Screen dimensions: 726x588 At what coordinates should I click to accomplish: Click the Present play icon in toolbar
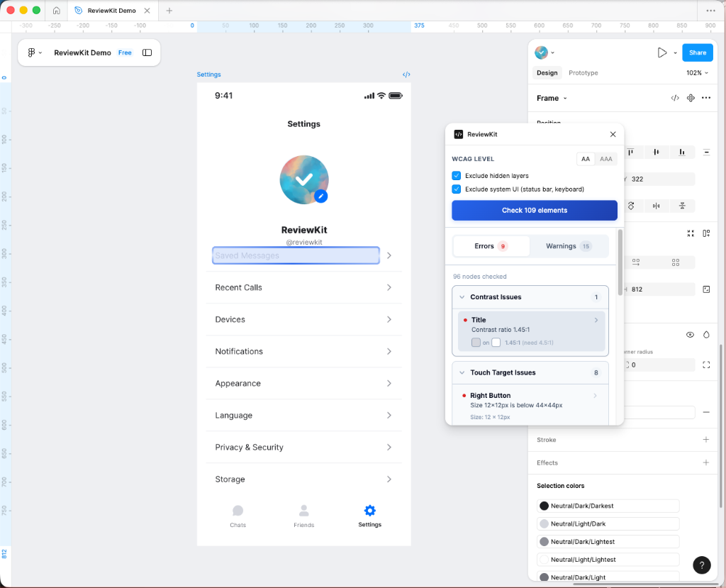[661, 52]
